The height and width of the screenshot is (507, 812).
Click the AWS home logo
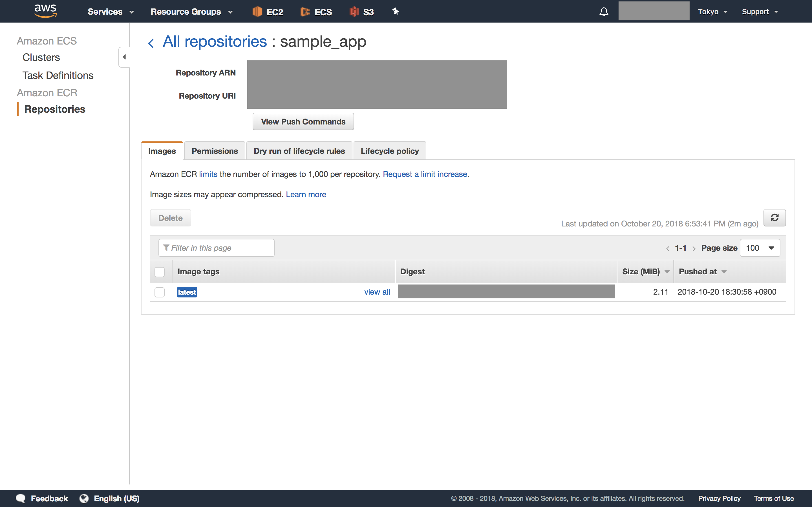45,10
